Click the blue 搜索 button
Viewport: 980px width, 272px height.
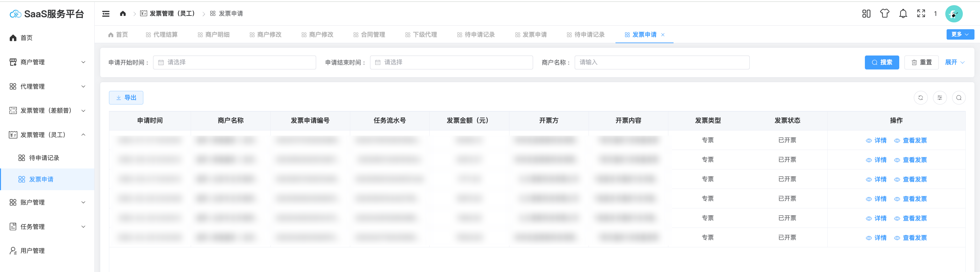tap(881, 62)
